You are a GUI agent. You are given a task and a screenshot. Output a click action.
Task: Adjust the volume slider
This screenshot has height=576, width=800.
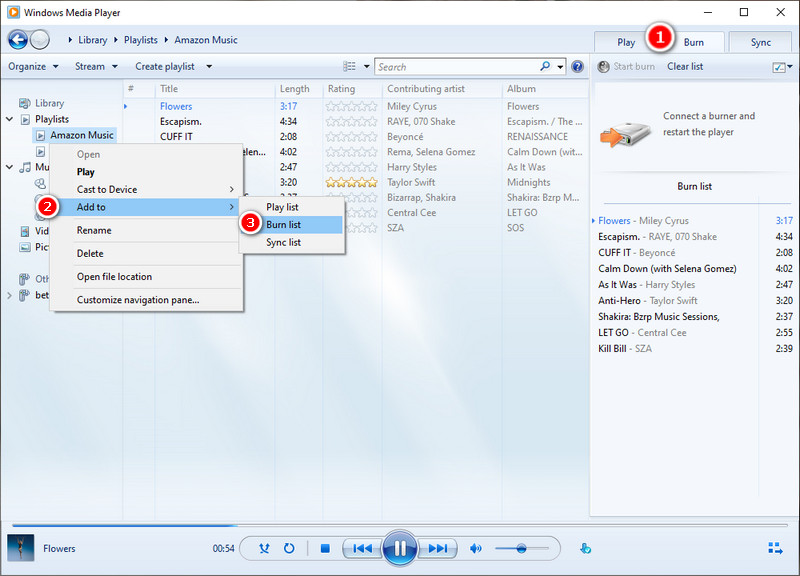click(x=521, y=548)
